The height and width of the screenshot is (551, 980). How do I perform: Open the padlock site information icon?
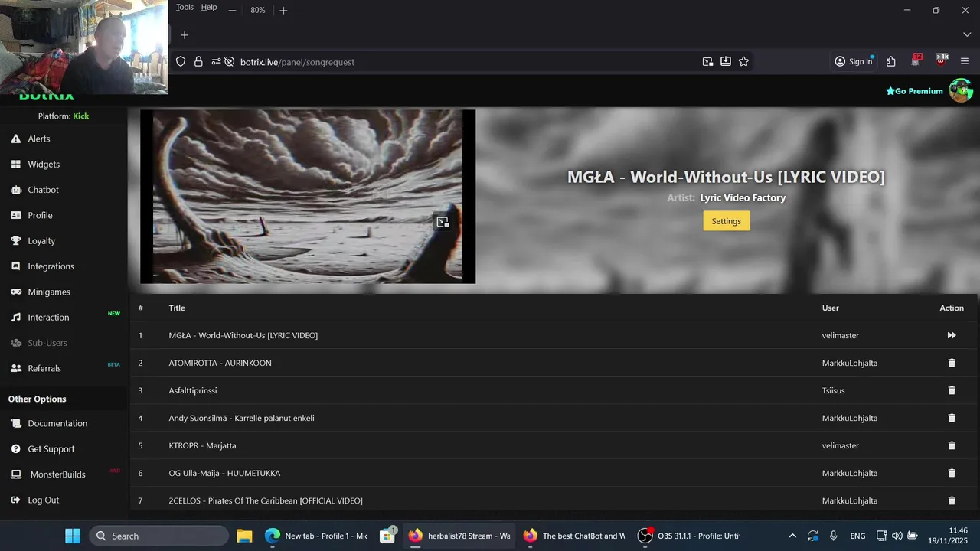click(x=198, y=62)
